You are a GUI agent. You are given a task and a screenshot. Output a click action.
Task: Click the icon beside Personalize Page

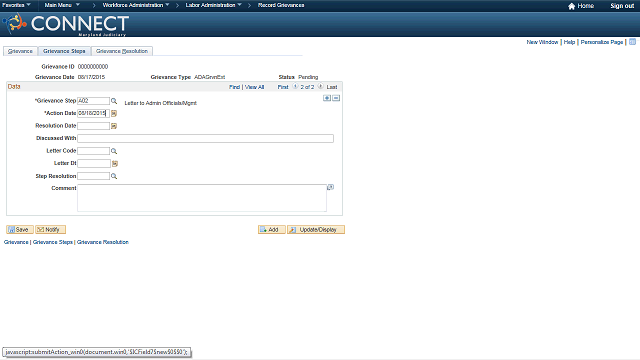click(x=632, y=42)
